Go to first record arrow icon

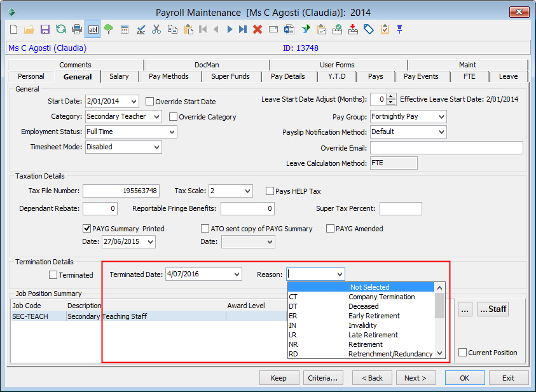coord(203,29)
